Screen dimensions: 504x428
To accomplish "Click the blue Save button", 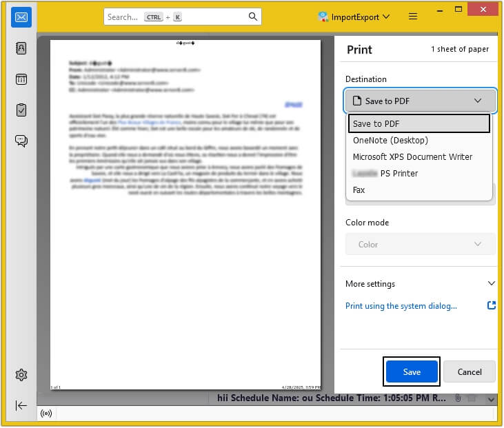I will [x=412, y=371].
